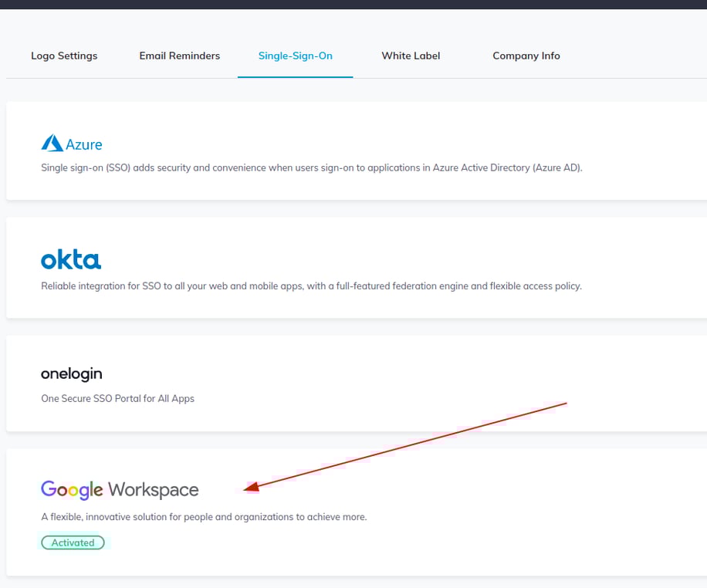The height and width of the screenshot is (588, 707).
Task: Select the multicolored Google 'G' in the logo
Action: [x=47, y=489]
